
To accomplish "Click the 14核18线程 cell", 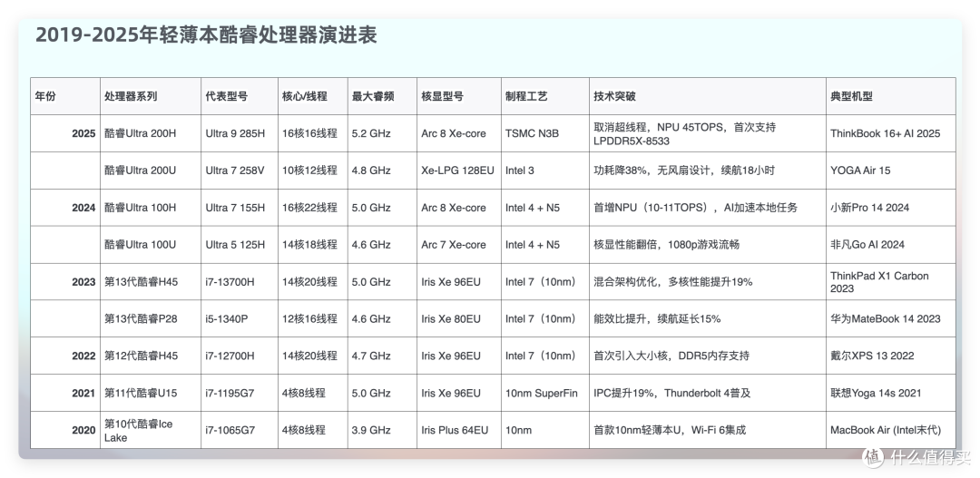I will 312,244.
